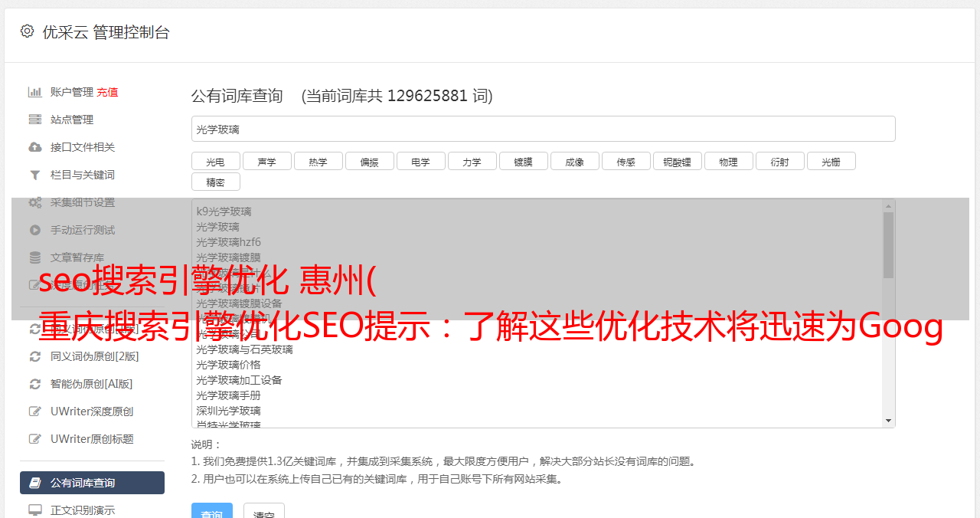Viewport: 980px width, 518px height.
Task: Click the refresh icon for 同义词伪原创[2版]
Action: pyautogui.click(x=35, y=356)
